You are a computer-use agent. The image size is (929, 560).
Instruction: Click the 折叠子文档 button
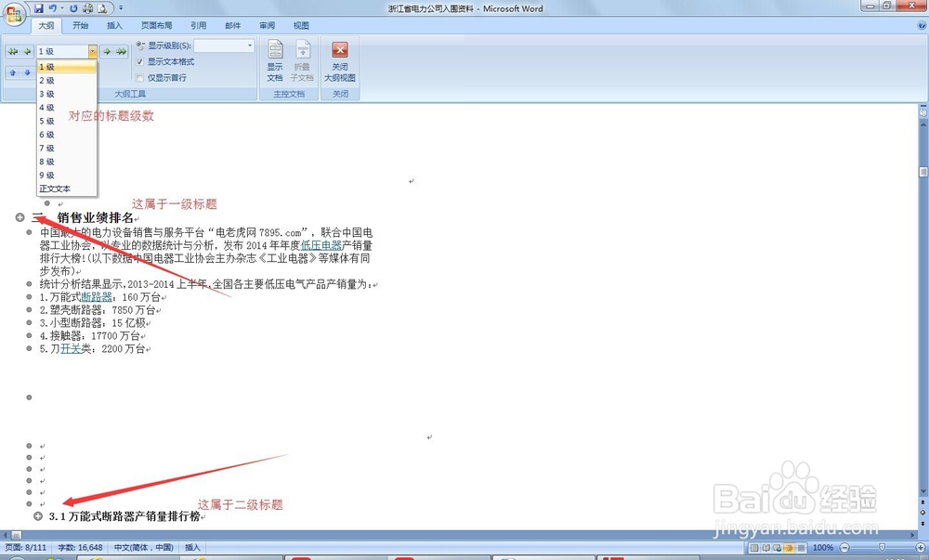(x=302, y=61)
